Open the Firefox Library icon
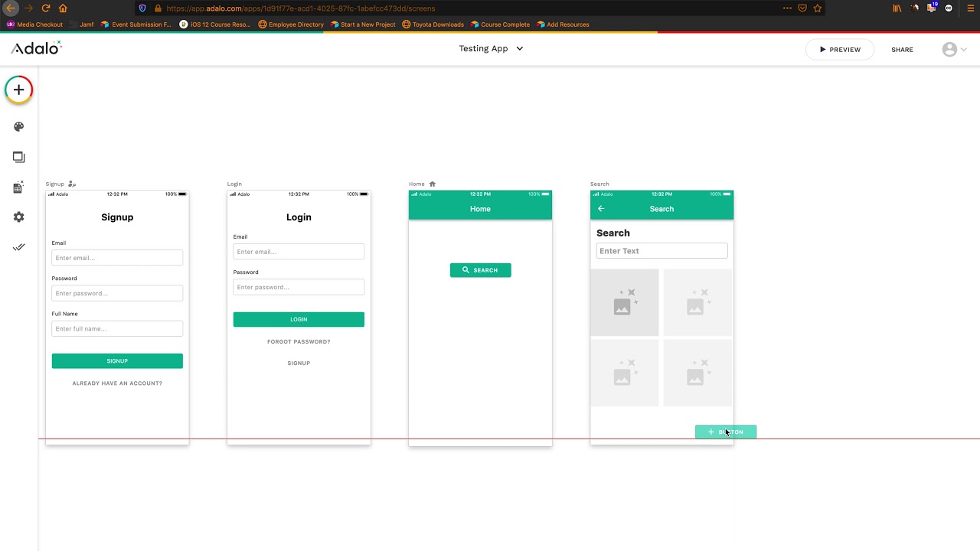This screenshot has width=980, height=551. (897, 8)
